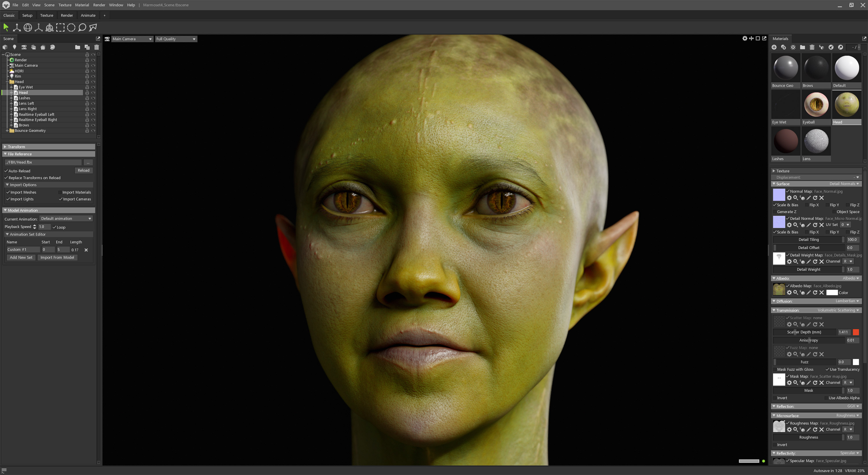Click the orange Scatter Depth color swatch

pyautogui.click(x=856, y=332)
